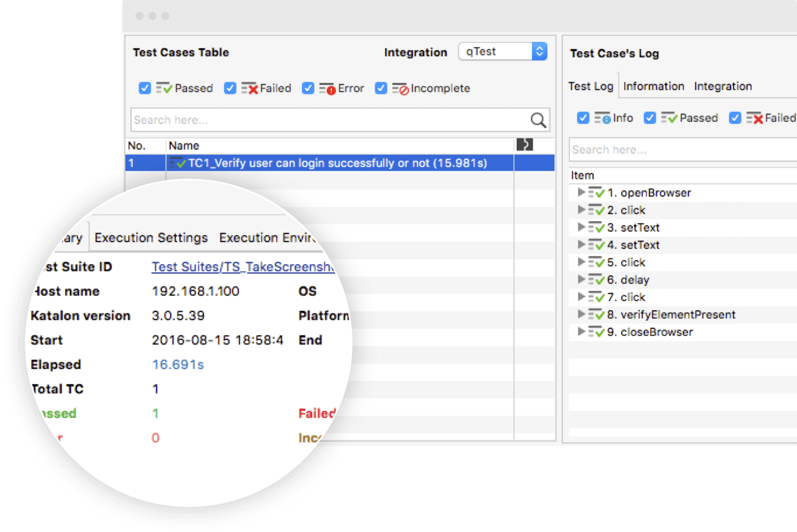The height and width of the screenshot is (532, 797).
Task: Open the Test Suites/TS_TakeScreenshot link
Action: (243, 267)
